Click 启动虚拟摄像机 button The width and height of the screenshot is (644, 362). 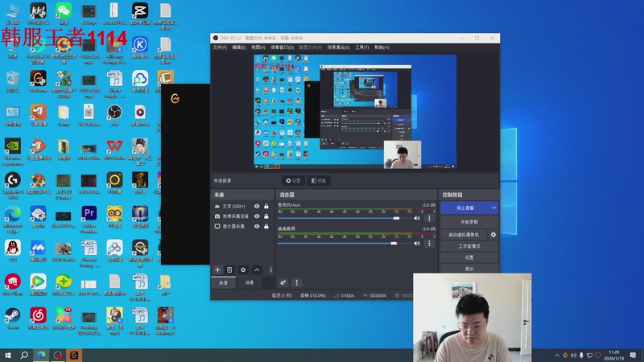[464, 234]
